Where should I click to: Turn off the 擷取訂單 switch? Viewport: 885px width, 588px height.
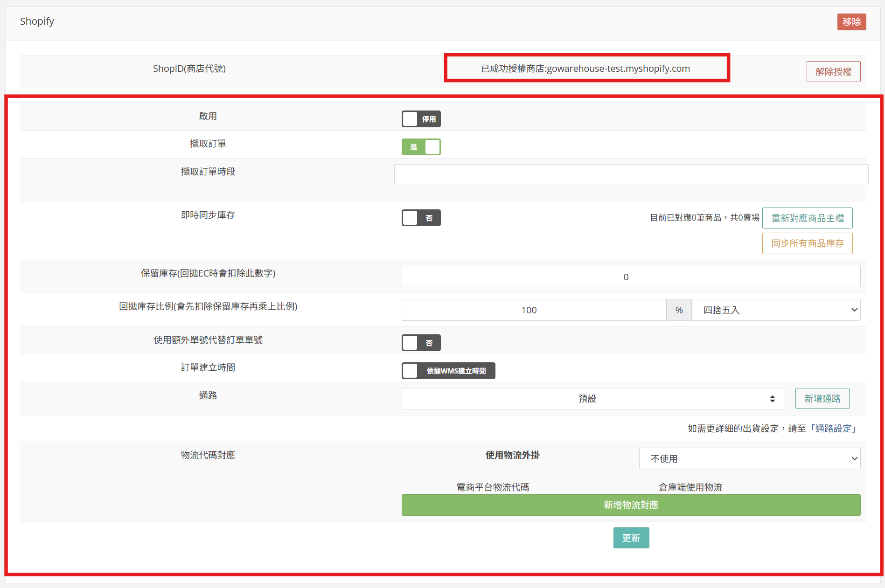421,147
